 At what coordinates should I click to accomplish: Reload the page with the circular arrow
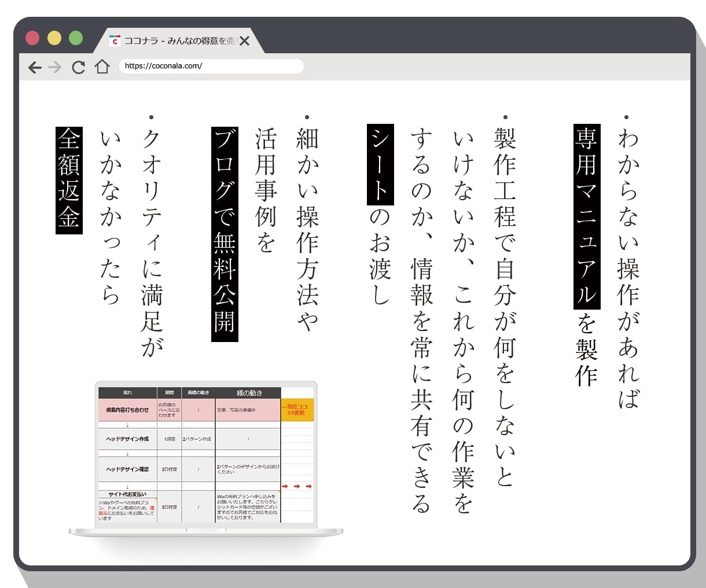tap(78, 67)
